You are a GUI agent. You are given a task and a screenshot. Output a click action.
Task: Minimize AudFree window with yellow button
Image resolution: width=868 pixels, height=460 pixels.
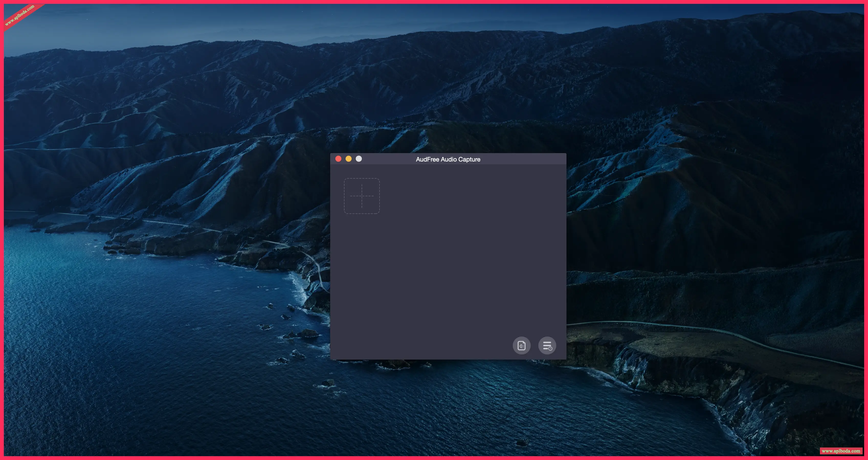coord(348,159)
